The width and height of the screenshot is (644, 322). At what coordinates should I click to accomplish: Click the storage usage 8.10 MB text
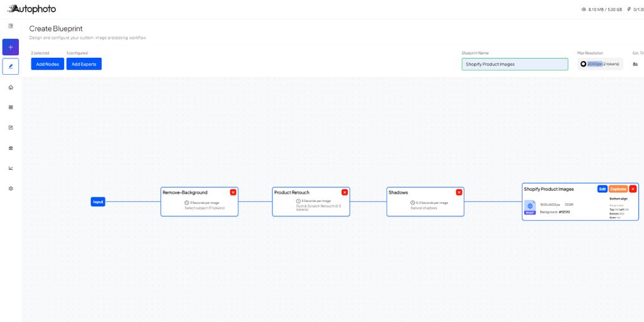coord(606,9)
